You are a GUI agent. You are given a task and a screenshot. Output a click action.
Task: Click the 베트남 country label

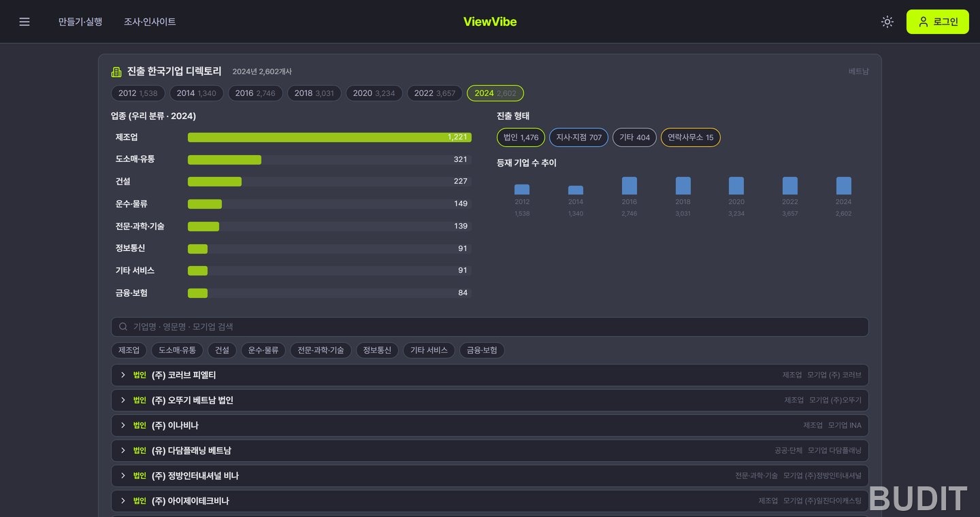[859, 71]
